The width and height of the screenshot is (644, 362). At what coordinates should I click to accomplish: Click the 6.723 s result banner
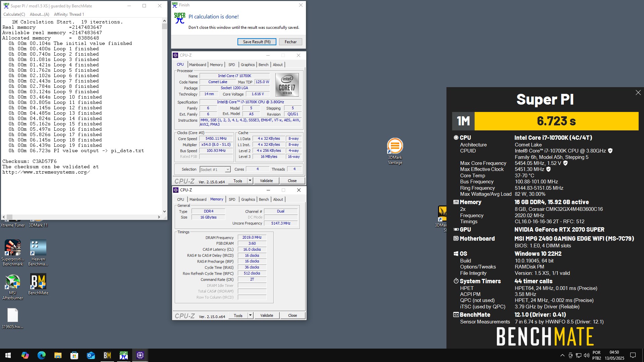coord(556,121)
